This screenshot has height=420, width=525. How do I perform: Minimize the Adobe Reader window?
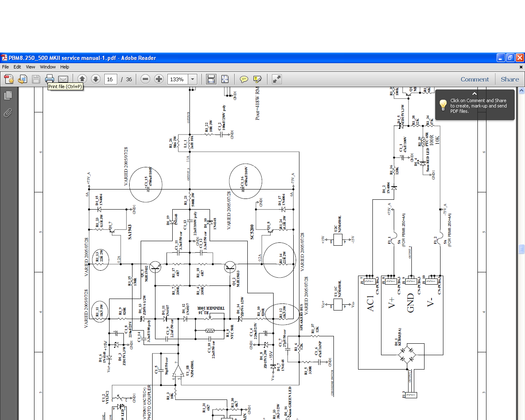[x=501, y=58]
